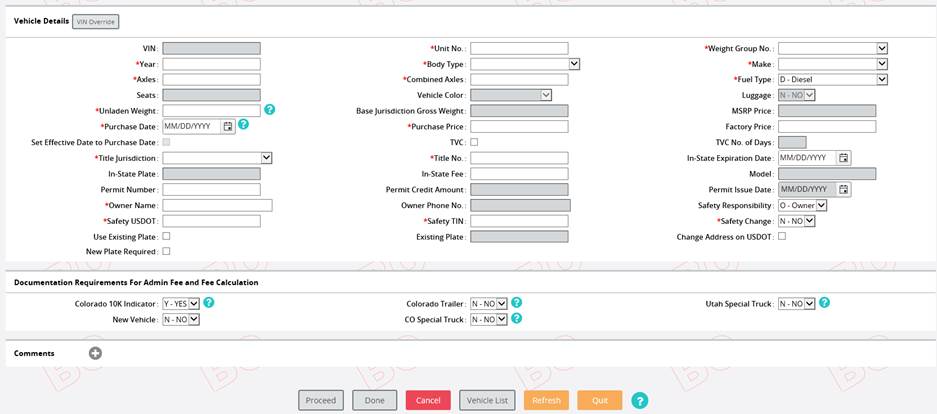
Task: Click into the Unit No. field
Action: 519,48
